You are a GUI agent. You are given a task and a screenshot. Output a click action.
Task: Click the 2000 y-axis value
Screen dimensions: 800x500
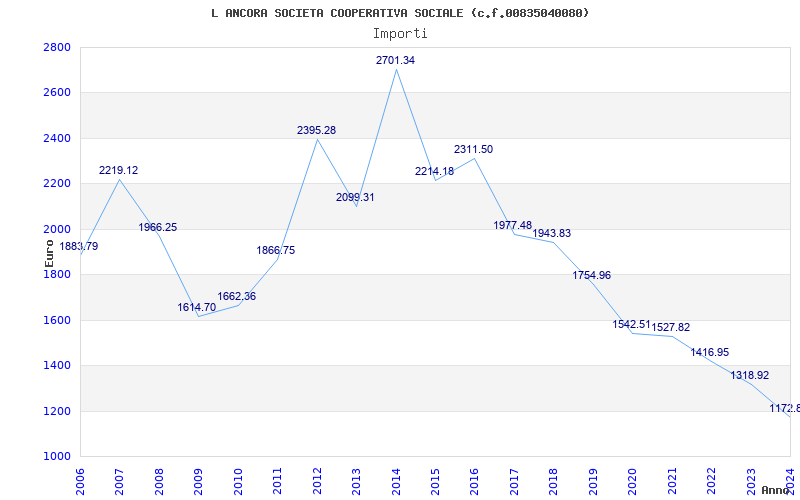(57, 229)
